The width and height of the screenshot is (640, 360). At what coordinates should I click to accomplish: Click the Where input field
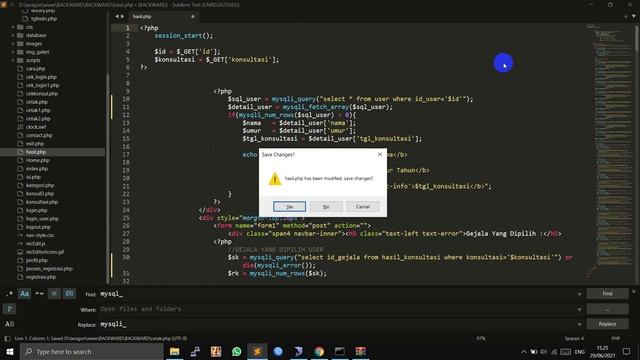pos(337,309)
